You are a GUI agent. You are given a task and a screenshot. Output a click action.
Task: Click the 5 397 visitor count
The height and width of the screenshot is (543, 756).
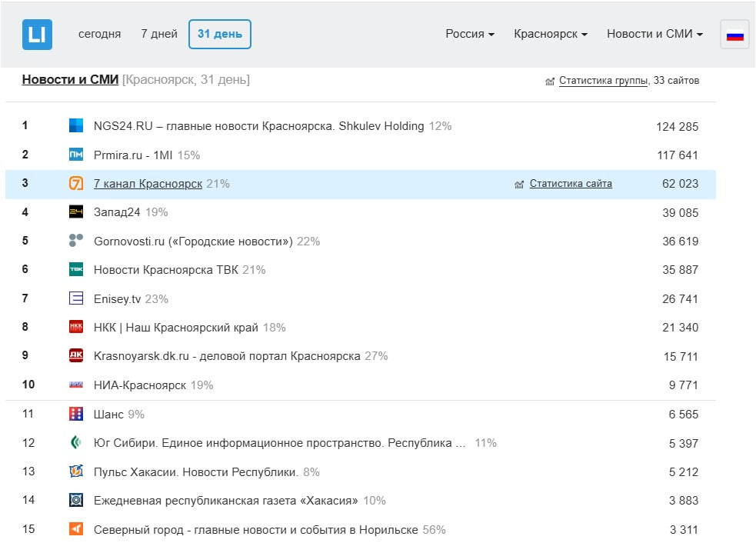click(683, 444)
